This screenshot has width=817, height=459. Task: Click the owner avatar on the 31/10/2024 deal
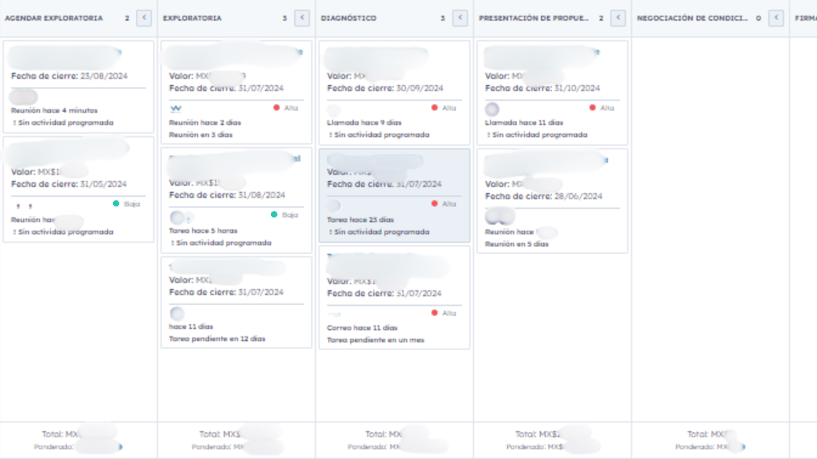[x=492, y=109]
